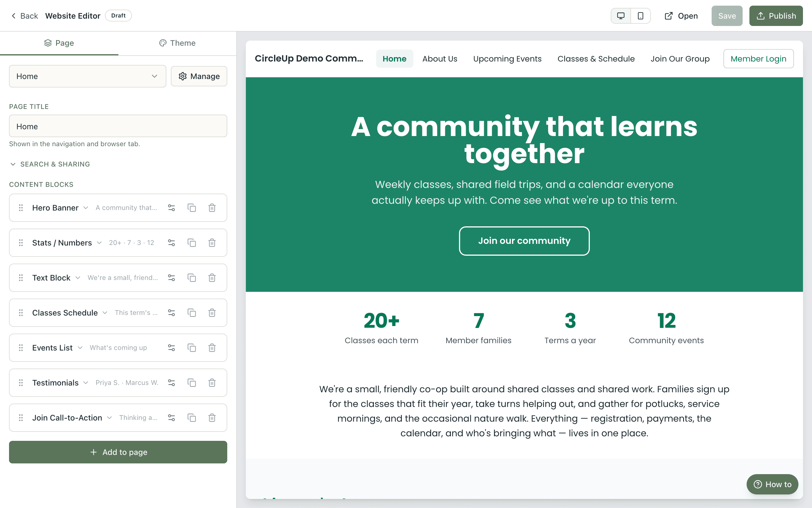Open the How to help button
812x508 pixels.
[773, 484]
